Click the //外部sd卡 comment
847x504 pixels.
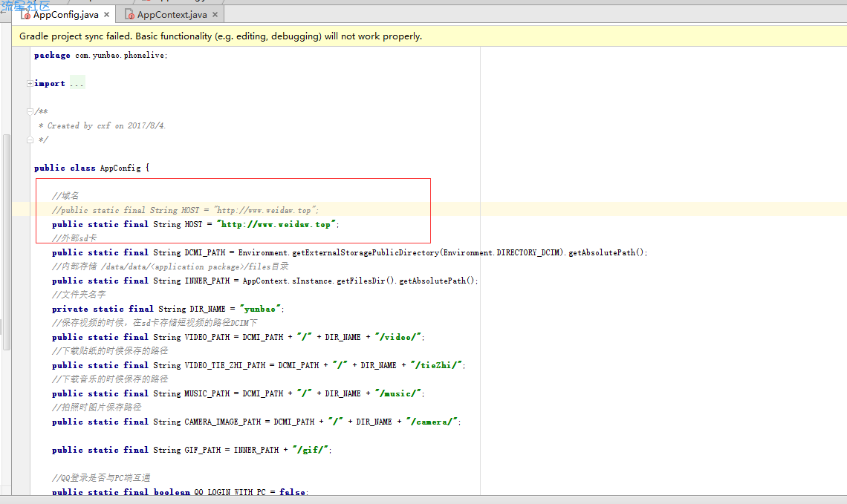coord(74,238)
